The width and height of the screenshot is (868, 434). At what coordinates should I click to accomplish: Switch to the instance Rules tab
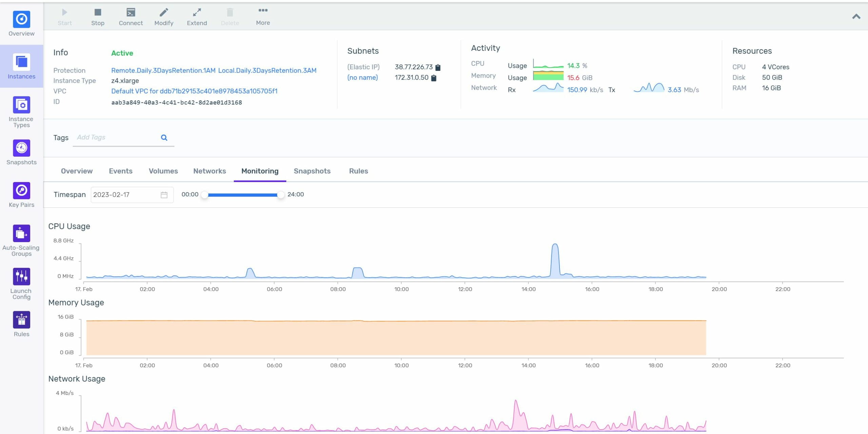(358, 171)
